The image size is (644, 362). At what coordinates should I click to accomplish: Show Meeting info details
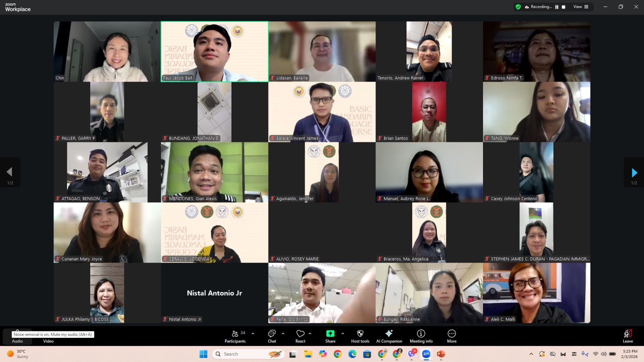tap(421, 336)
